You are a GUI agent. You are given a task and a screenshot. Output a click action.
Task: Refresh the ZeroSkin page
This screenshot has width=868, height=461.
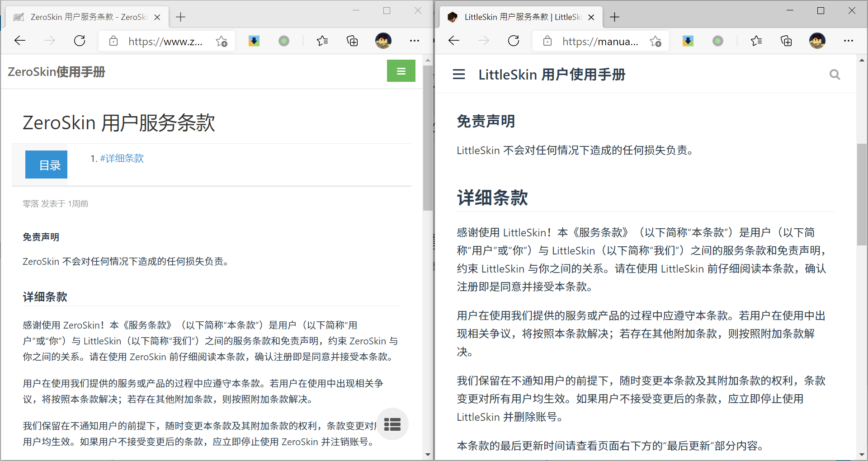coord(80,41)
